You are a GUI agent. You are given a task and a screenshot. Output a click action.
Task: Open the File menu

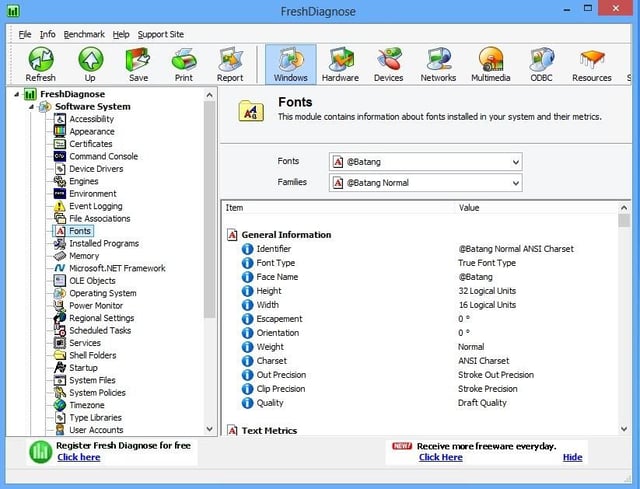pyautogui.click(x=25, y=34)
